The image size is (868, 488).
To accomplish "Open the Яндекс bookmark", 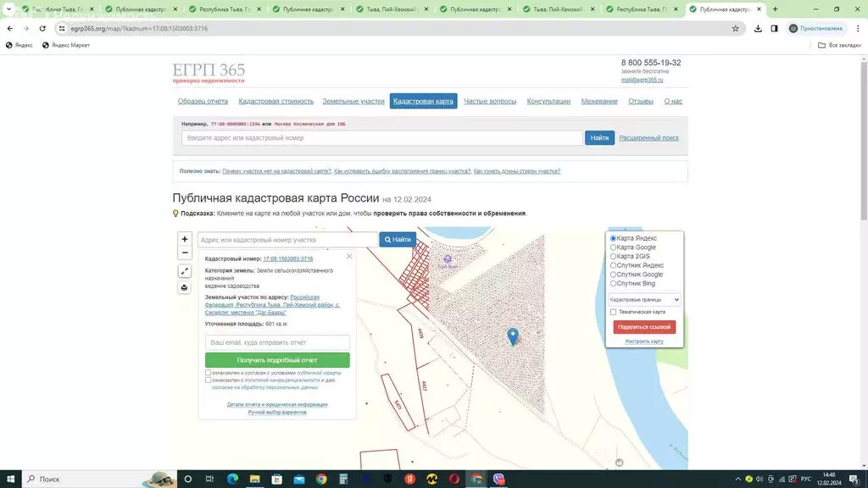I will [19, 46].
